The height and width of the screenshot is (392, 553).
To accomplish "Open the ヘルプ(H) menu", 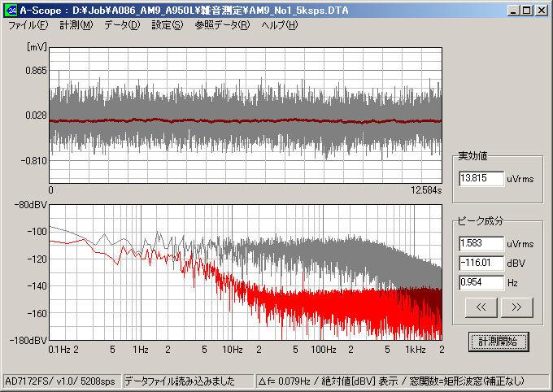I will point(279,25).
